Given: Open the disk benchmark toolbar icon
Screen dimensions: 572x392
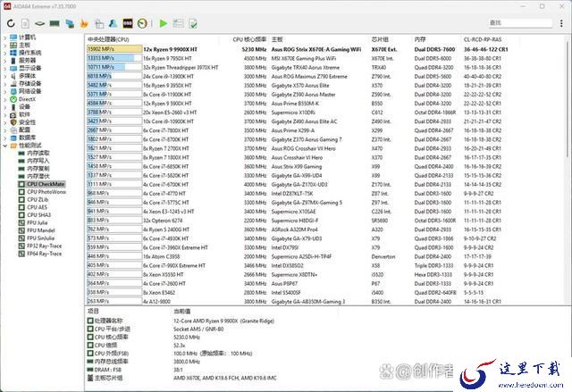Looking at the screenshot, I should coord(39,24).
